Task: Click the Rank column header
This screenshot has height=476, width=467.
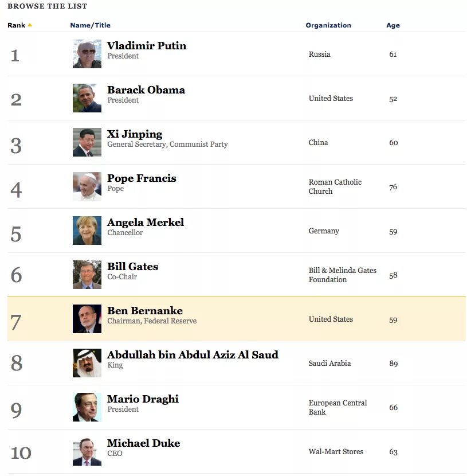Action: 16,25
